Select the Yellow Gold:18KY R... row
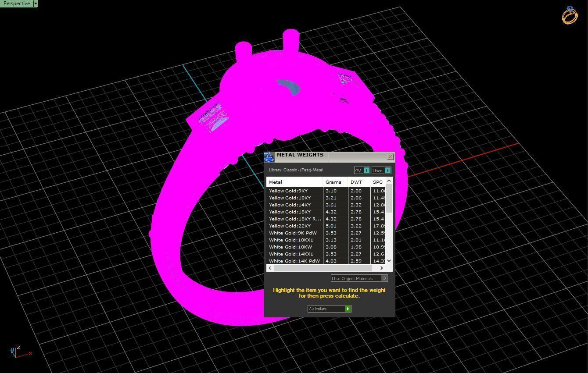The height and width of the screenshot is (373, 588). pyautogui.click(x=326, y=219)
